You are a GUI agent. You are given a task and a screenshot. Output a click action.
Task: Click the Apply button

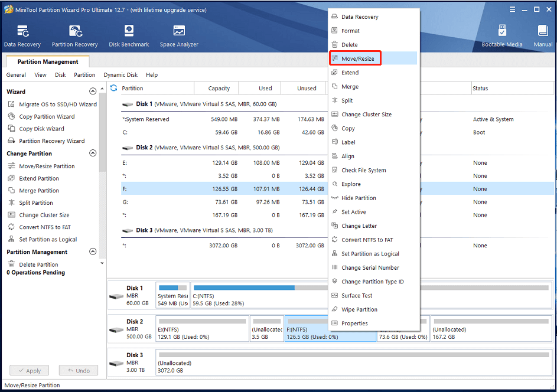(x=29, y=370)
